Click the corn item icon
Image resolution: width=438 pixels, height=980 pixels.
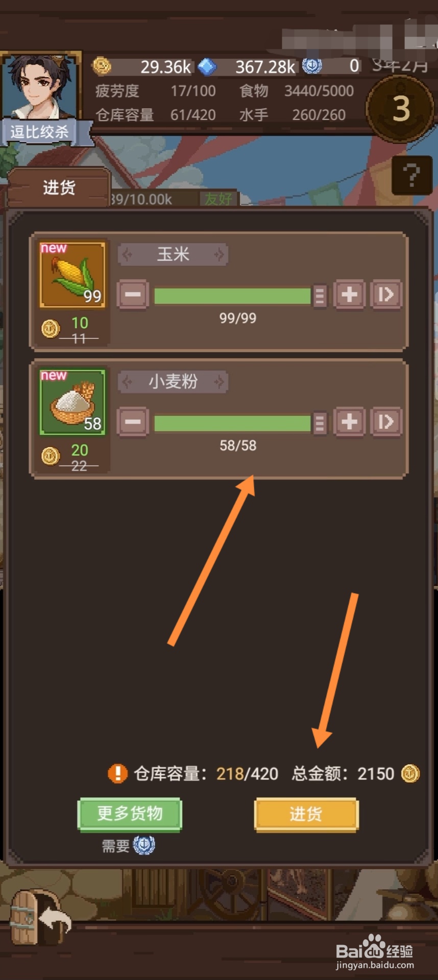72,275
